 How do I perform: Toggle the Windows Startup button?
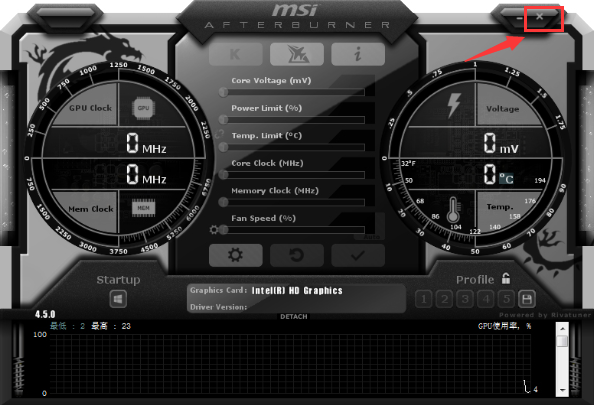point(118,299)
